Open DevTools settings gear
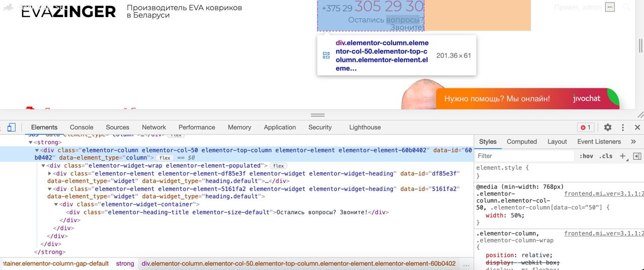The image size is (644, 270). click(x=608, y=127)
